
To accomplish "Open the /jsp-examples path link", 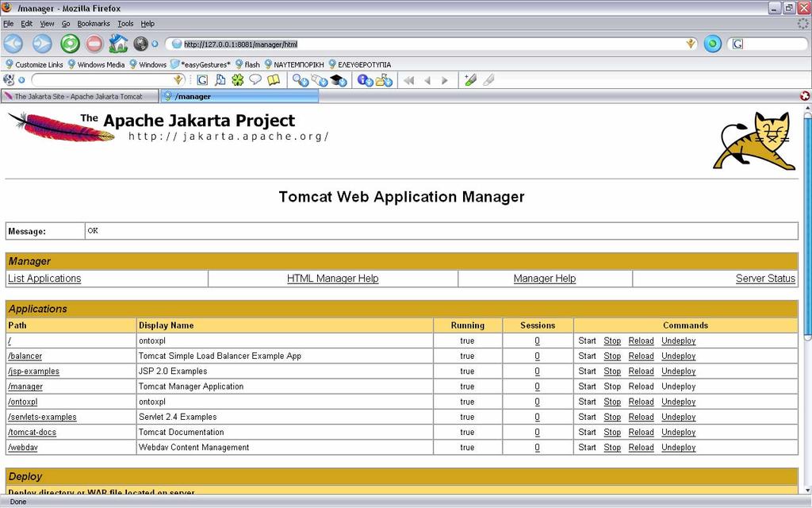I will (33, 371).
